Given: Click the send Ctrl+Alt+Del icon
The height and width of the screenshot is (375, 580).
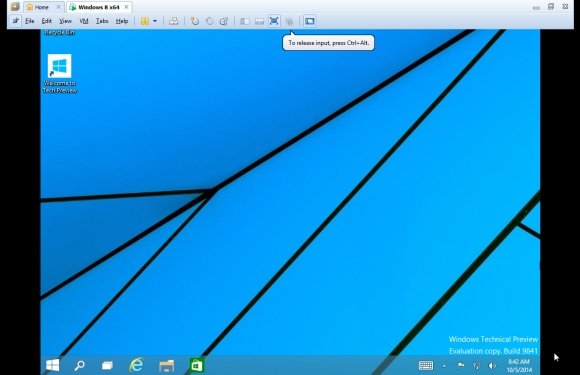Looking at the screenshot, I should [173, 21].
